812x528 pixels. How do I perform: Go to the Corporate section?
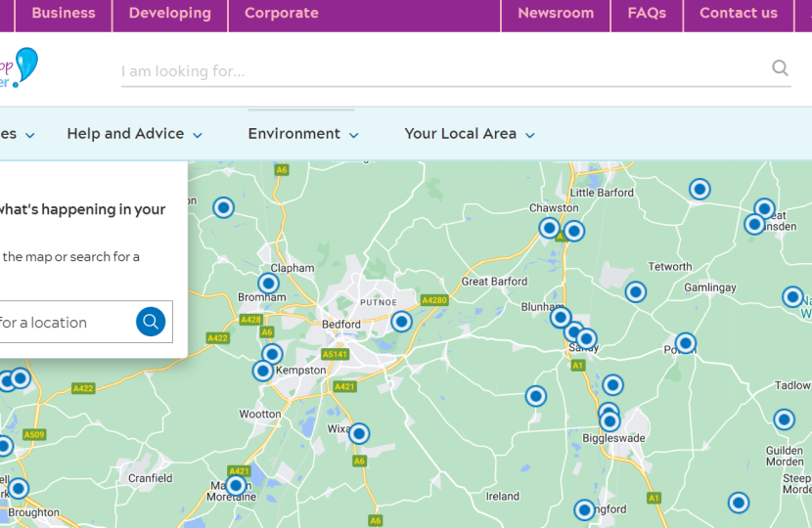coord(281,14)
